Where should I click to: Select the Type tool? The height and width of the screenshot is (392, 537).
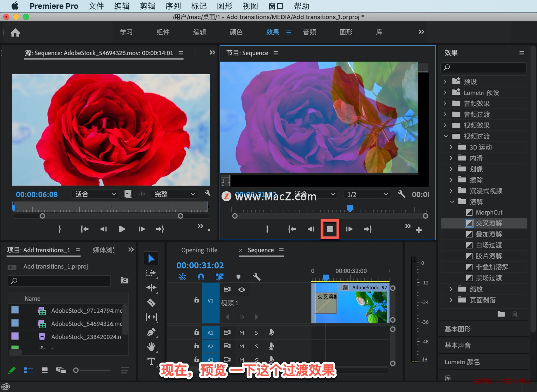tap(151, 362)
